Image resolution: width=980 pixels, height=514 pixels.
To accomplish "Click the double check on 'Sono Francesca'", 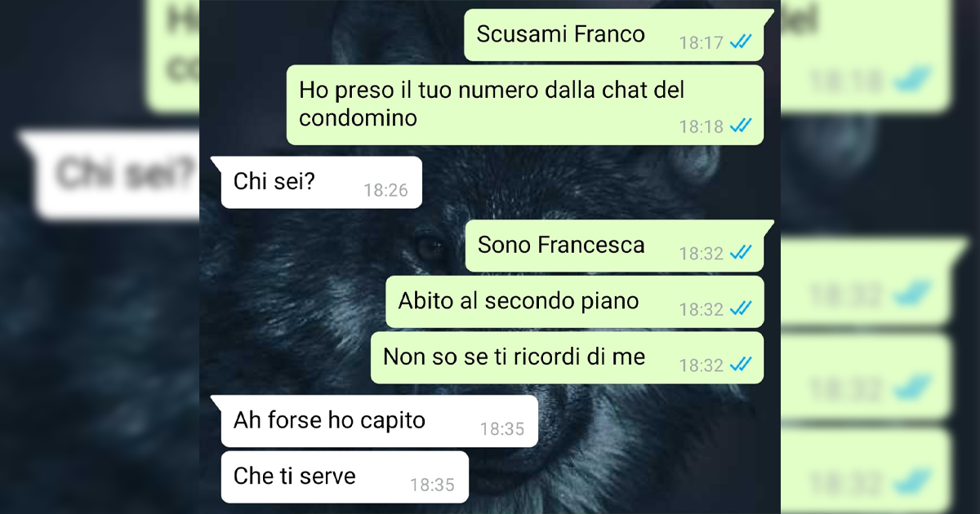I will (741, 253).
